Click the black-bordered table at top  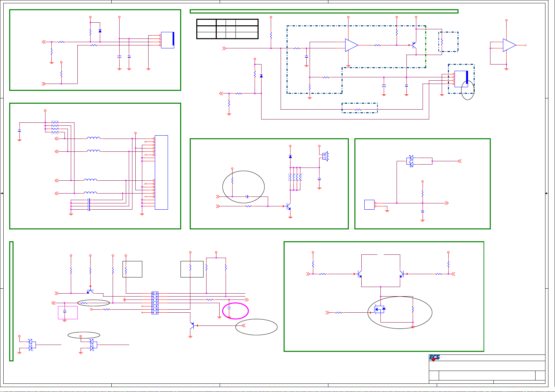[x=227, y=29]
